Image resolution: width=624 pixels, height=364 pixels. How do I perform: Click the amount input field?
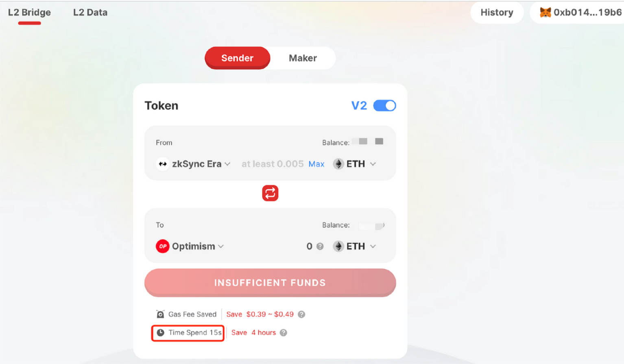[x=272, y=164]
